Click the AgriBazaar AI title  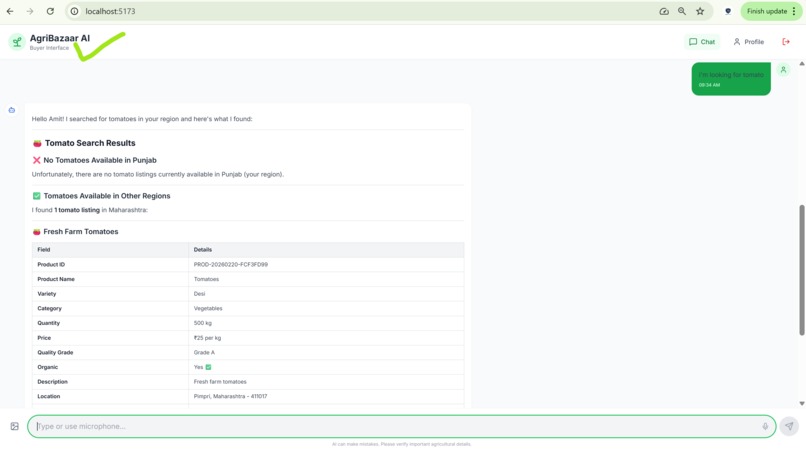tap(60, 38)
